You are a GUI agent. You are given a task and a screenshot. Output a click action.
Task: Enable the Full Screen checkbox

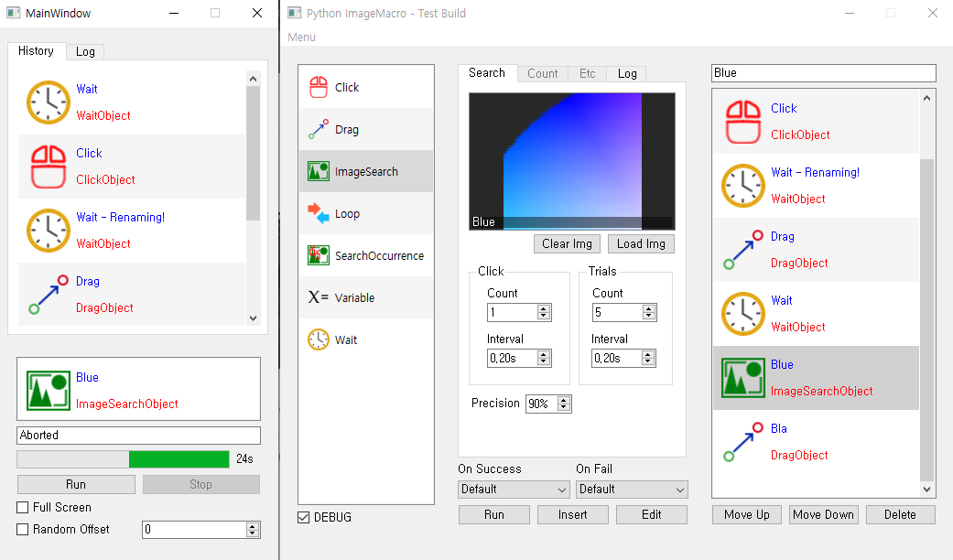coord(23,507)
